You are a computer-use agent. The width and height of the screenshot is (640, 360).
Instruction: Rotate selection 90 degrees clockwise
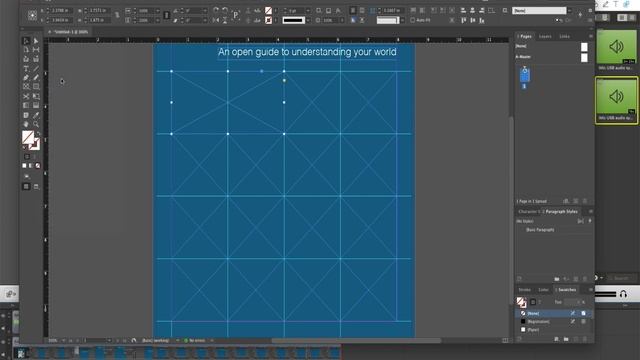click(216, 11)
